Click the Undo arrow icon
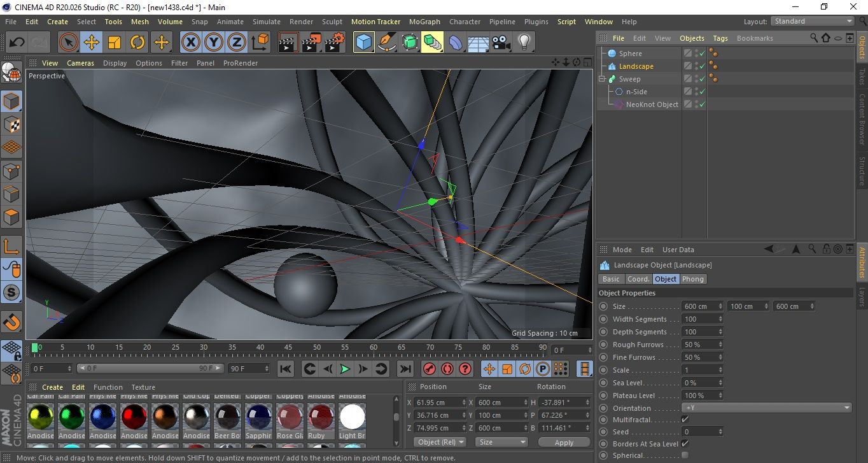The image size is (868, 463). coord(17,43)
